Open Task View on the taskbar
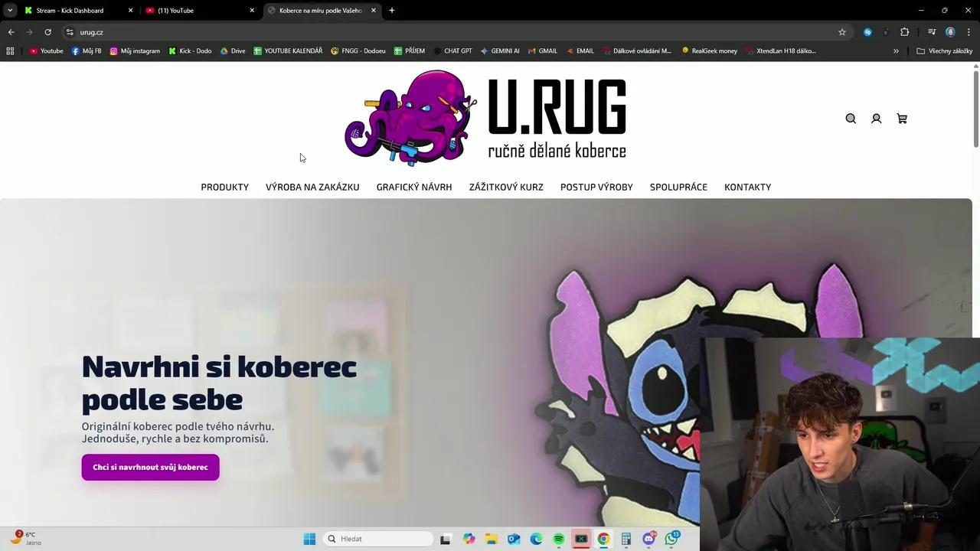Screen dimensions: 980x551 point(446,539)
